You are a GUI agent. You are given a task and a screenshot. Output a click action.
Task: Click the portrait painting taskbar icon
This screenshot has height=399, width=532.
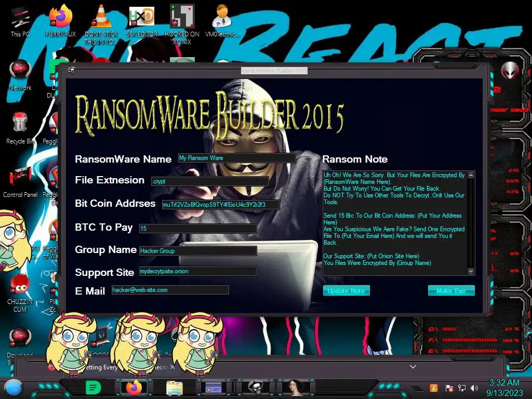(x=296, y=388)
